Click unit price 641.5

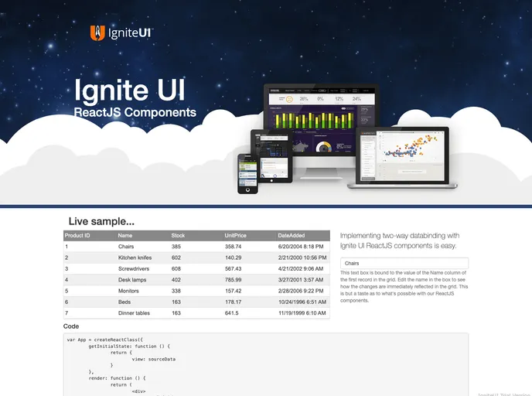pos(231,313)
